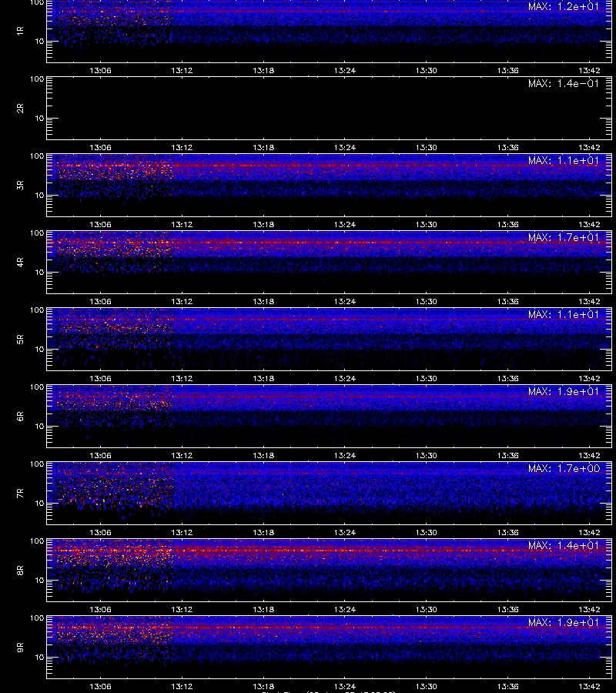Select 'MAX: 1.7e+01' text in panel 4R
The image size is (616, 693).
564,237
